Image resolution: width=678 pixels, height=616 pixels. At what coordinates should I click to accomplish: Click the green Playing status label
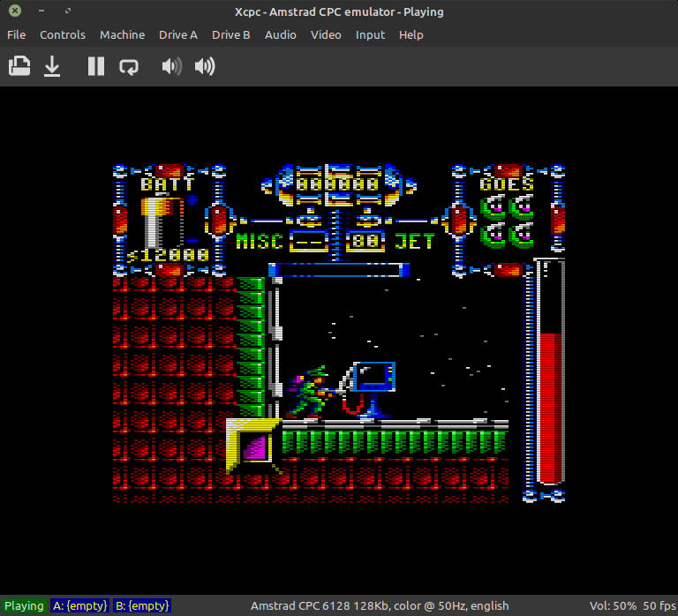click(x=24, y=605)
